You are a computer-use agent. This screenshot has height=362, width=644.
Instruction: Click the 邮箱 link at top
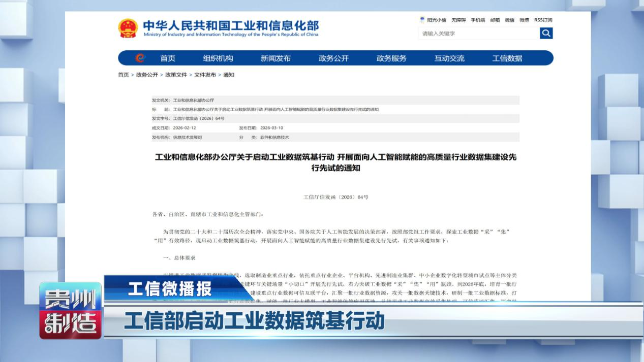(x=495, y=20)
